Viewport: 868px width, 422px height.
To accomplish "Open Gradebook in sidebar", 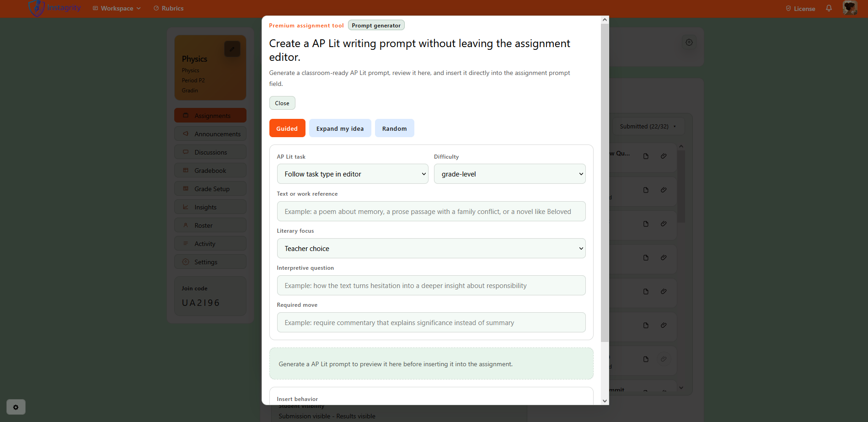I will [x=210, y=170].
